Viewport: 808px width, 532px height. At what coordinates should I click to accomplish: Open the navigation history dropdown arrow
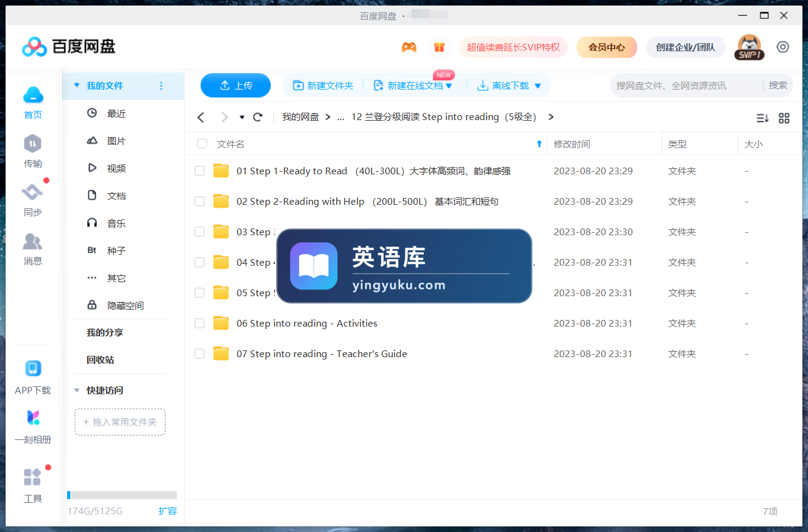pyautogui.click(x=242, y=117)
